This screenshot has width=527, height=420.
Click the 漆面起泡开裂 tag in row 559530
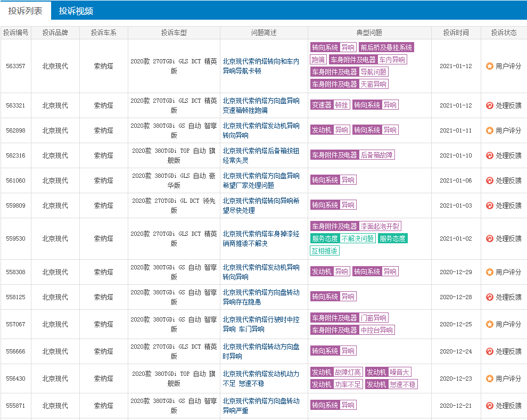click(380, 226)
